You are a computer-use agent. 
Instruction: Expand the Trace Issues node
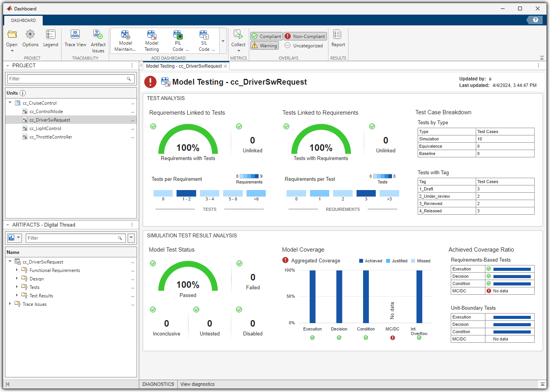coord(10,304)
